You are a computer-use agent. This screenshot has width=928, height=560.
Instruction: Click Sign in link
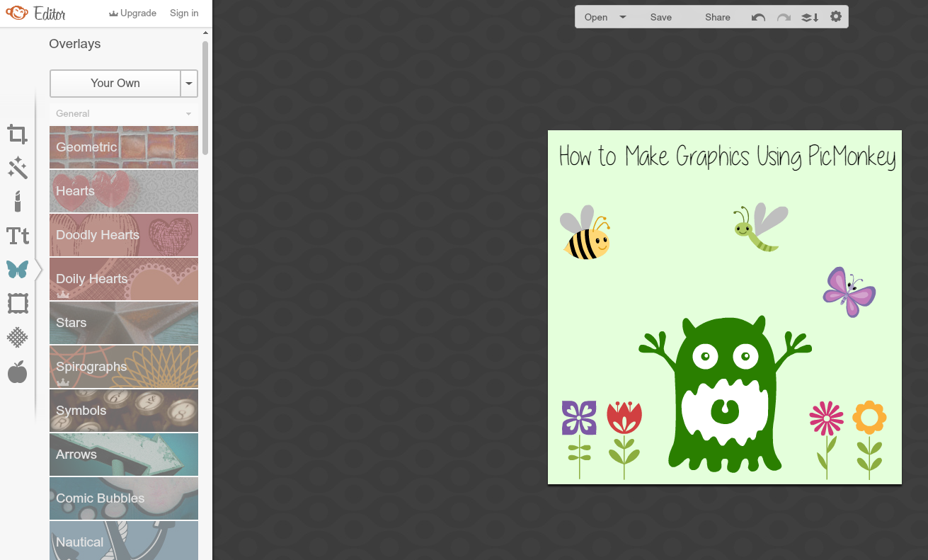184,13
